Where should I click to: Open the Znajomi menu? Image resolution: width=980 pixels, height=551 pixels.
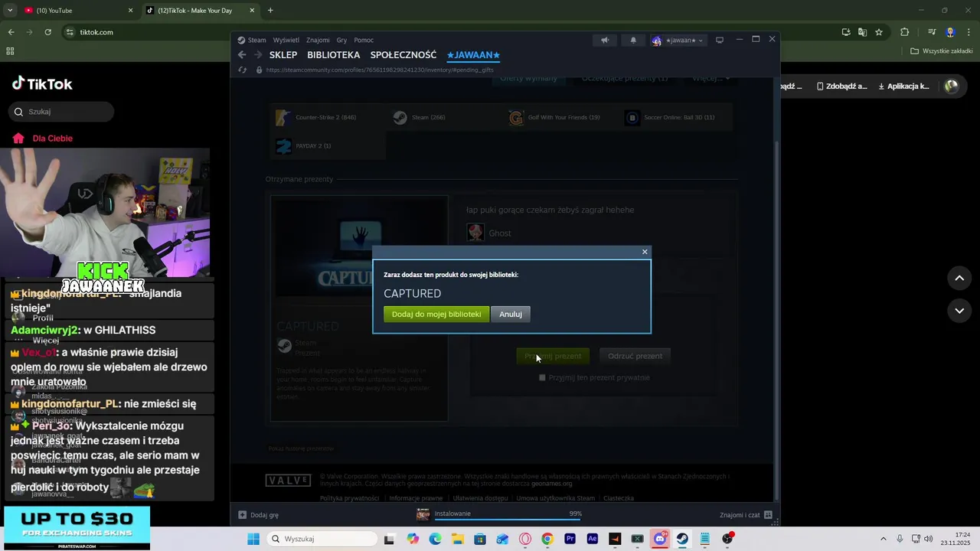tap(318, 40)
